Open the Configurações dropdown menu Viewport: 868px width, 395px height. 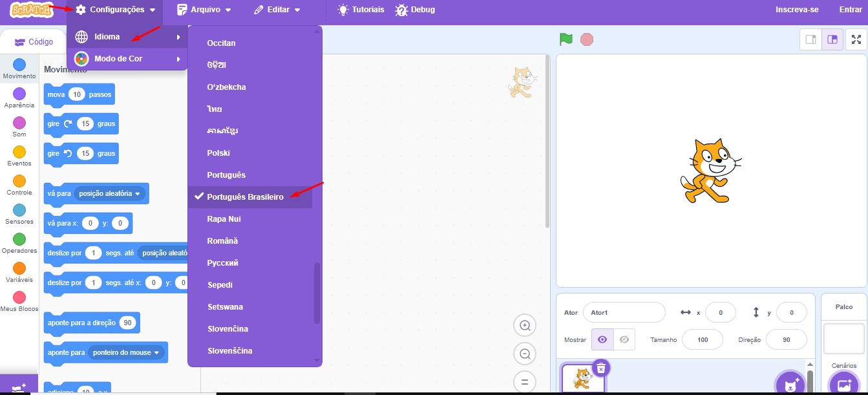[115, 10]
